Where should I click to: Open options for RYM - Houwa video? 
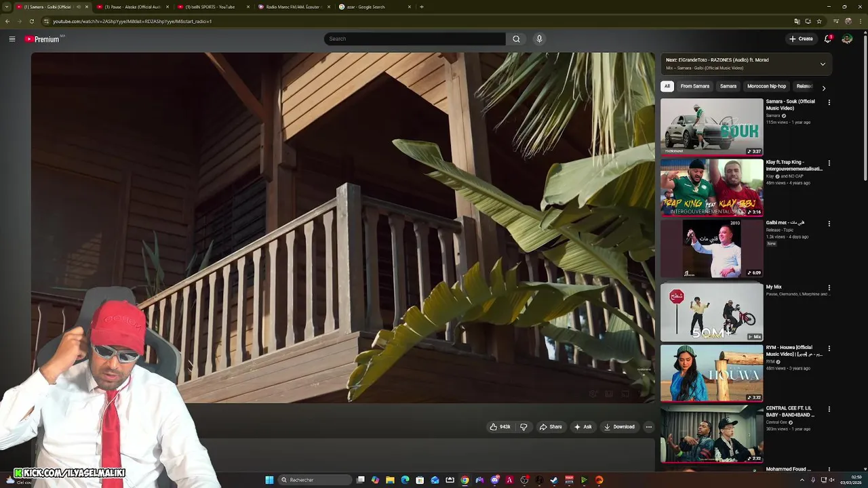tap(829, 348)
